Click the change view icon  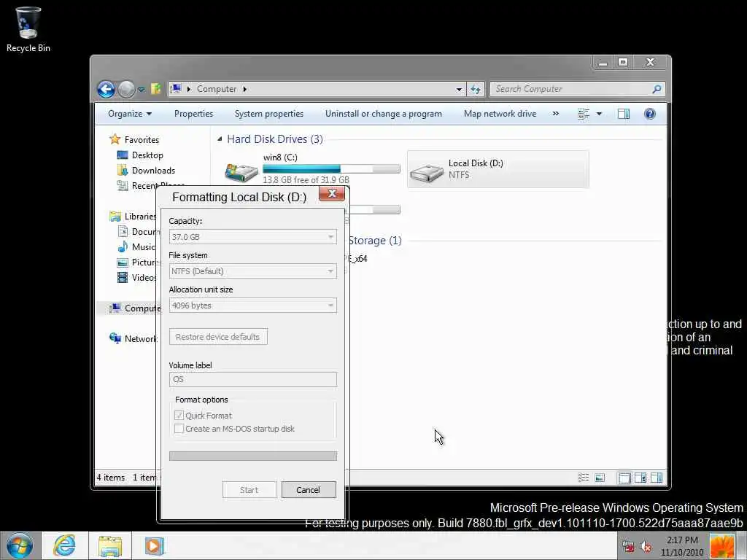tap(584, 114)
